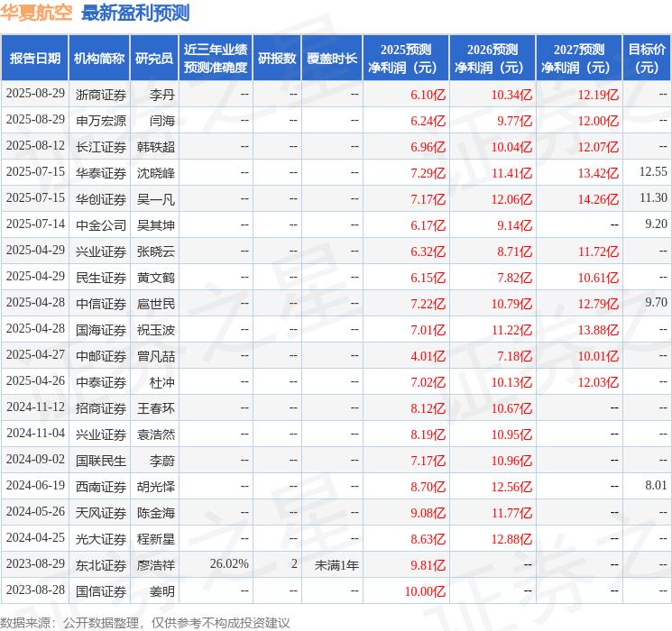Screen dimensions: 672x631
Task: Click 国信证券 2025 forecast 10.00亿
Action: pos(425,591)
